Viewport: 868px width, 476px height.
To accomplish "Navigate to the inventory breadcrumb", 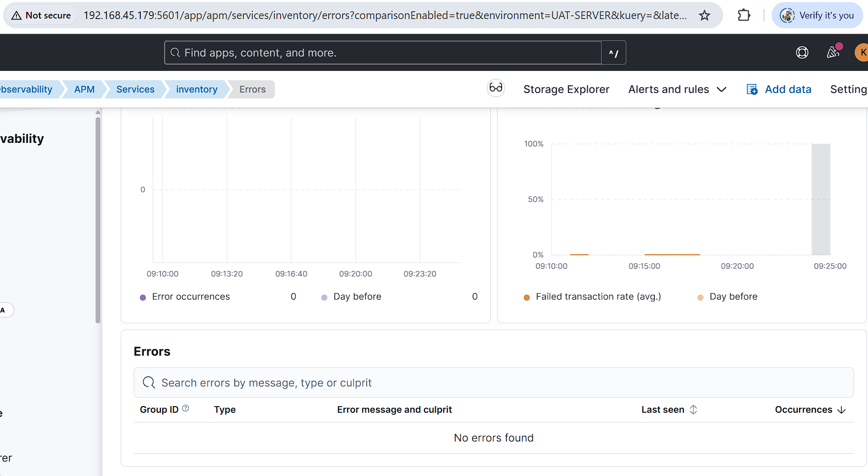I will point(196,89).
